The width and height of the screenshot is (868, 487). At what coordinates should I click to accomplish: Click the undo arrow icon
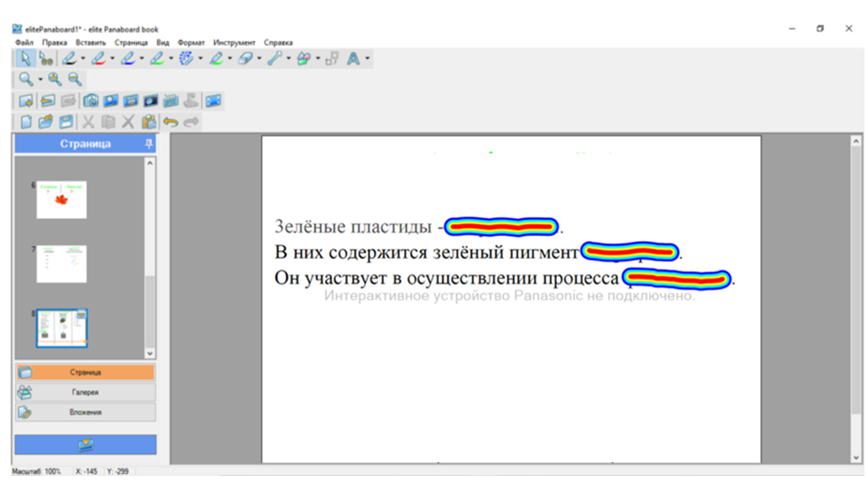coord(170,122)
